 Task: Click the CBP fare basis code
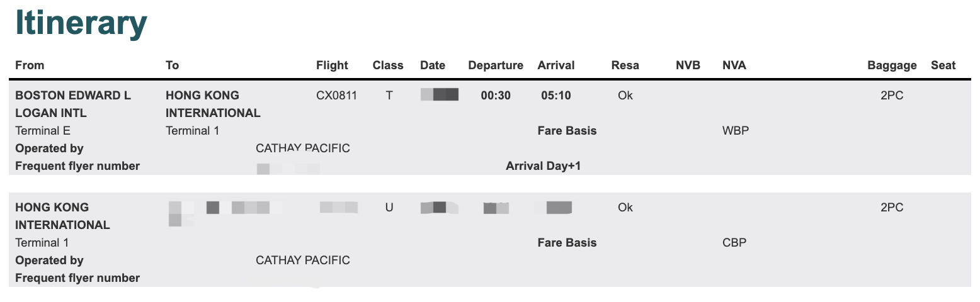734,243
